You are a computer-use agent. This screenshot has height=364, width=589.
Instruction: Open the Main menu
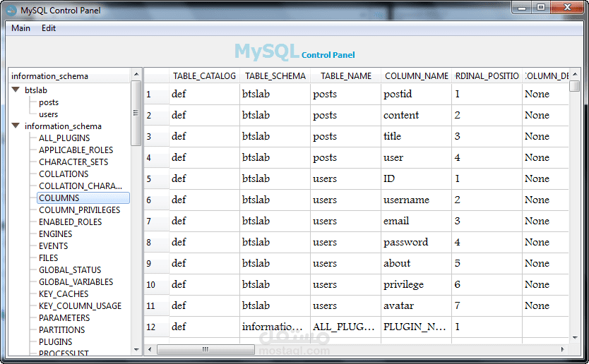pyautogui.click(x=20, y=28)
